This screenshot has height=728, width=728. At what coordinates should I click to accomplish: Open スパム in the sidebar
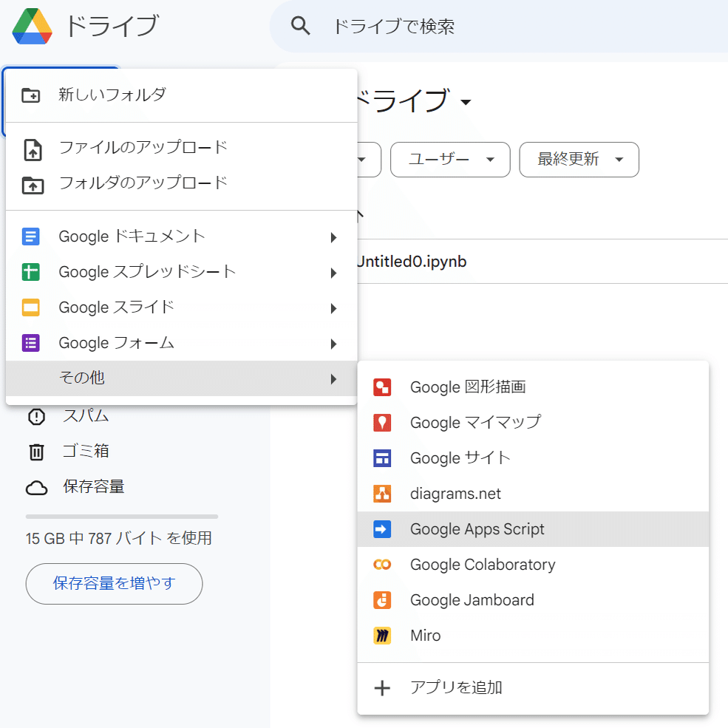tap(86, 416)
